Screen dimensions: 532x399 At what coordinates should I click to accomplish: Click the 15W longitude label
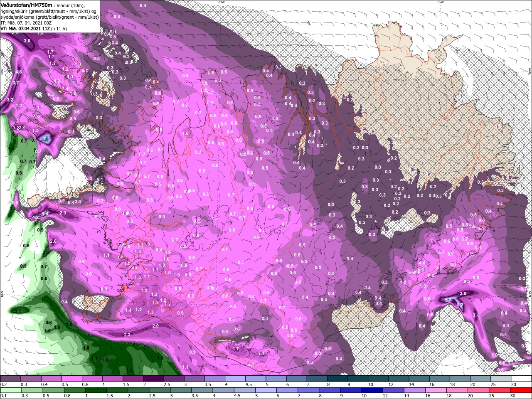click(x=440, y=2)
